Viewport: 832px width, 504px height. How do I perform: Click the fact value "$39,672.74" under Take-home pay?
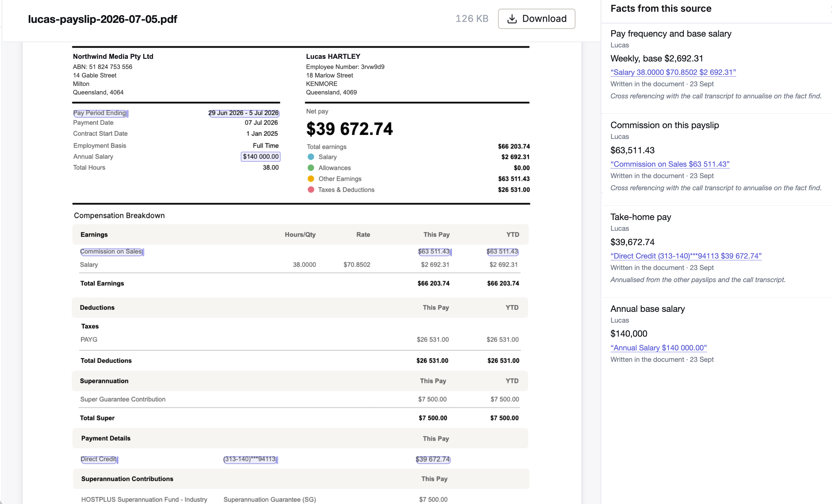[x=633, y=242]
